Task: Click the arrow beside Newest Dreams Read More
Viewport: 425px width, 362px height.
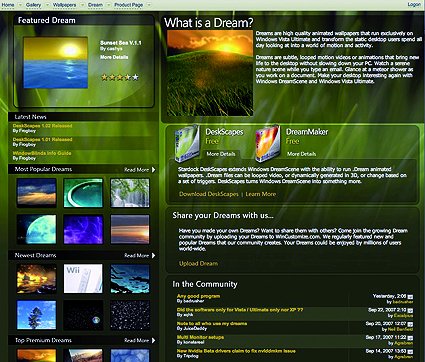Action: click(x=154, y=256)
